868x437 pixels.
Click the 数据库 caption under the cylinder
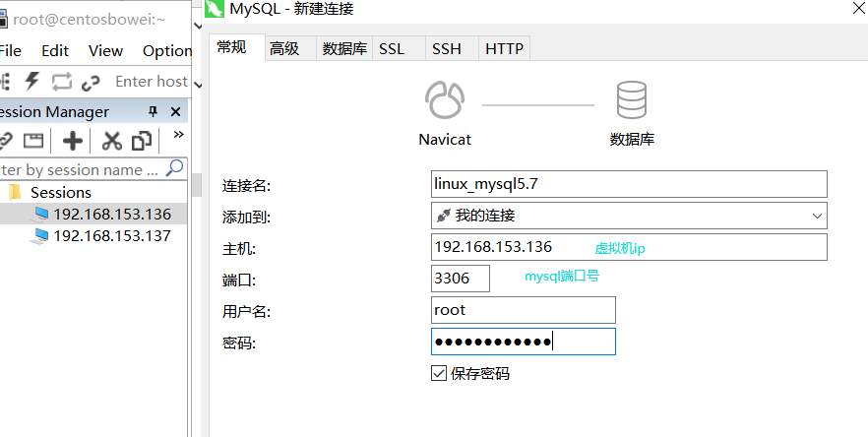click(632, 139)
